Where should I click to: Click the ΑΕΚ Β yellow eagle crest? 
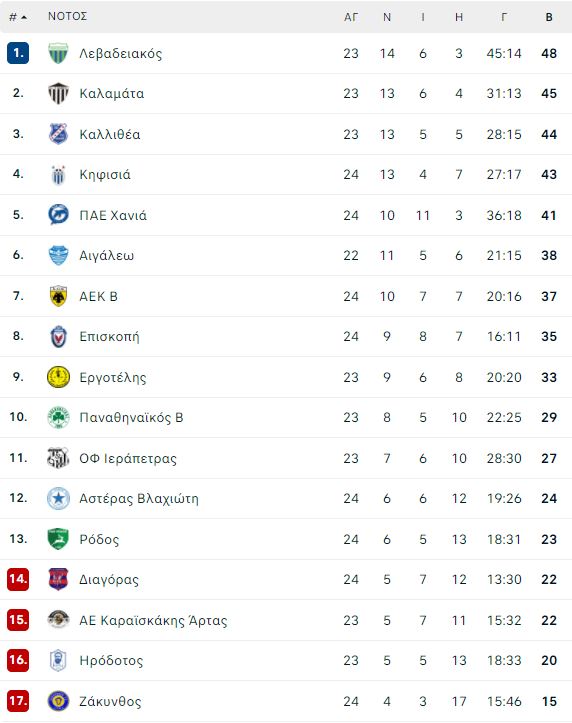(x=59, y=296)
